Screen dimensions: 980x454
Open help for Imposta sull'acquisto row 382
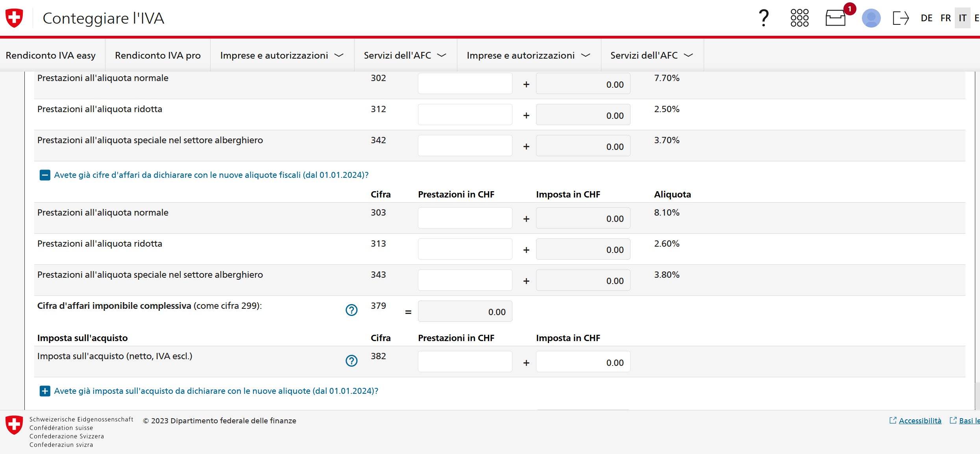coord(351,361)
